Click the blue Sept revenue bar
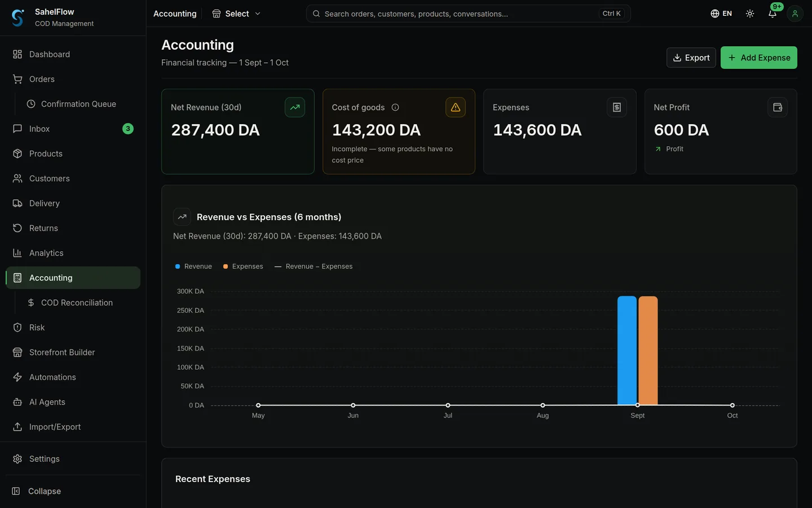 (x=627, y=351)
